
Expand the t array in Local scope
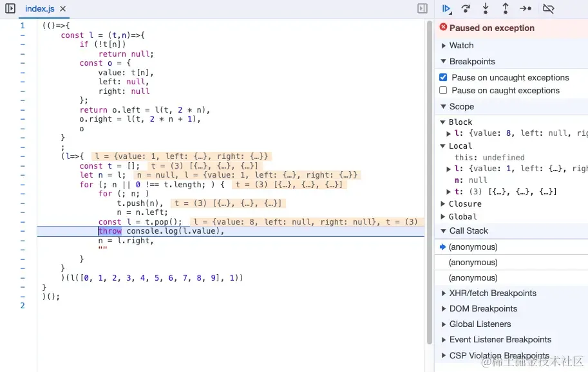448,192
